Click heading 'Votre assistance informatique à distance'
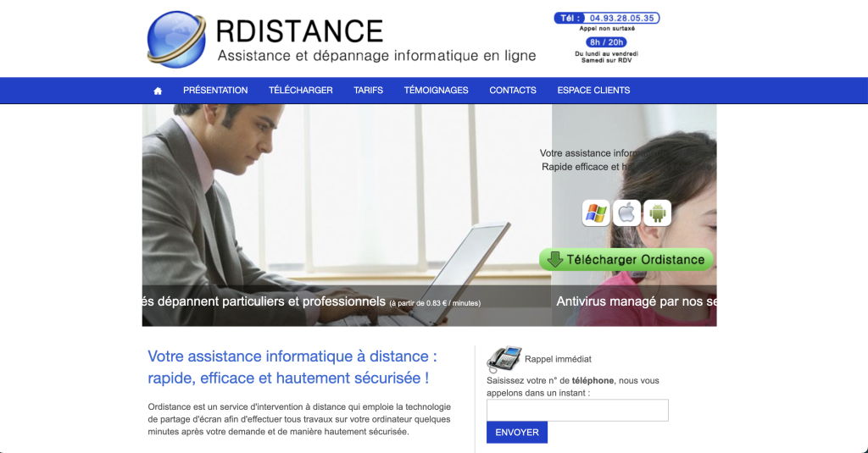This screenshot has width=868, height=453. click(292, 356)
